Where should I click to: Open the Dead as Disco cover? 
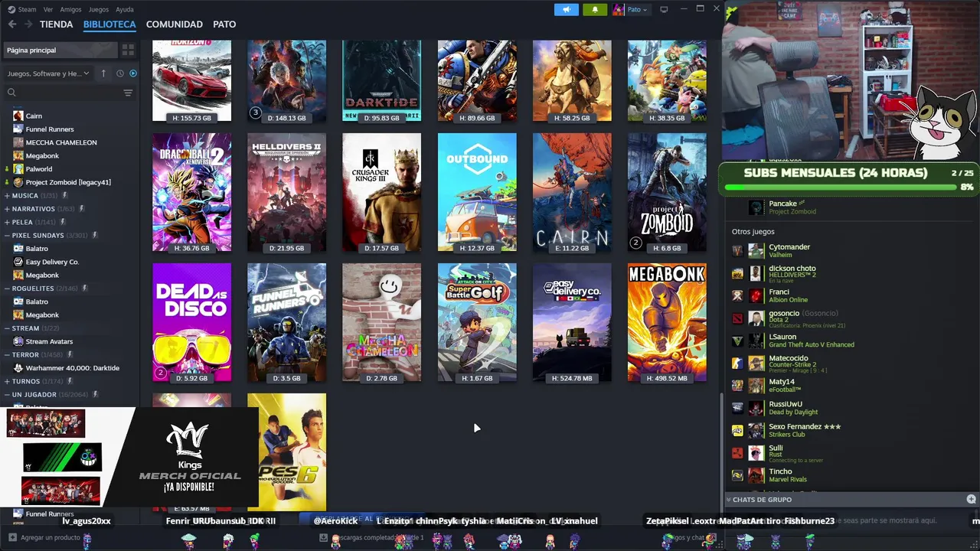click(x=191, y=322)
